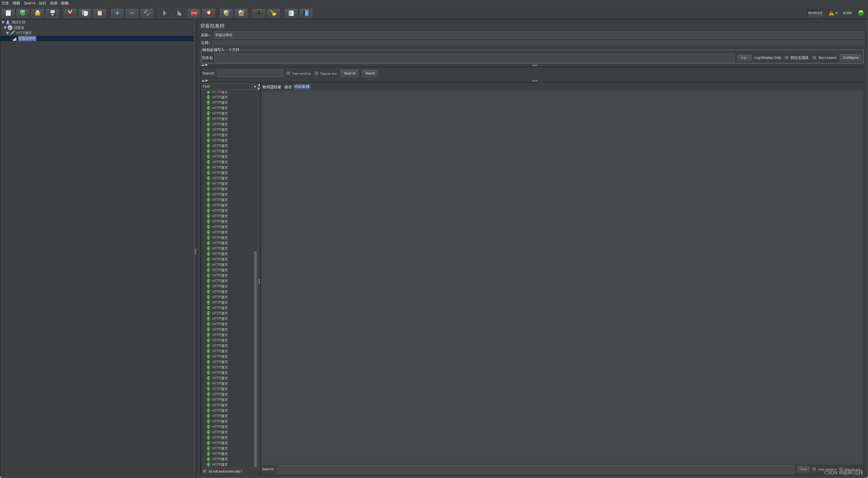Open the 文件 menu
868x478 pixels.
click(x=5, y=3)
